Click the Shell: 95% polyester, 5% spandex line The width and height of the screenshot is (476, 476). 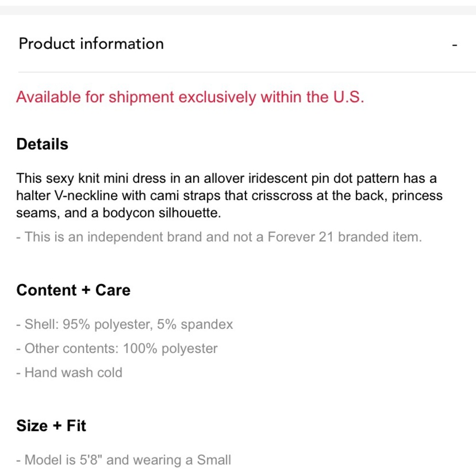(x=124, y=325)
